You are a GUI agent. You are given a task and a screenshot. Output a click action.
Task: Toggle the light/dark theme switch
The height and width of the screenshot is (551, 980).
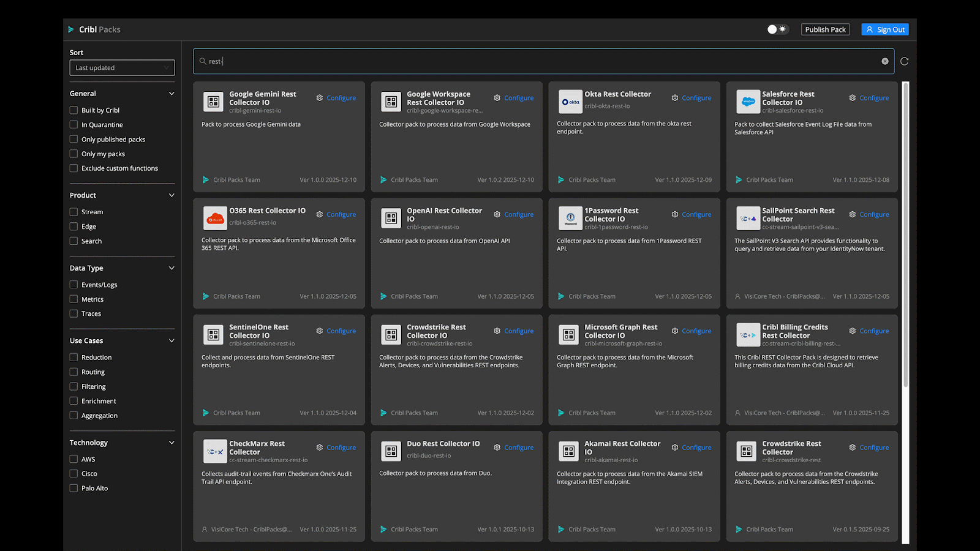point(777,29)
